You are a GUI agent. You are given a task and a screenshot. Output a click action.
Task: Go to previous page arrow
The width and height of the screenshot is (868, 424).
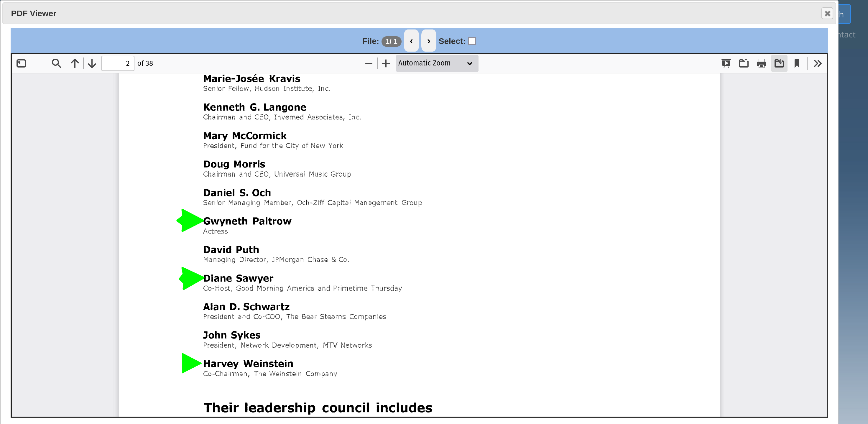pyautogui.click(x=75, y=63)
